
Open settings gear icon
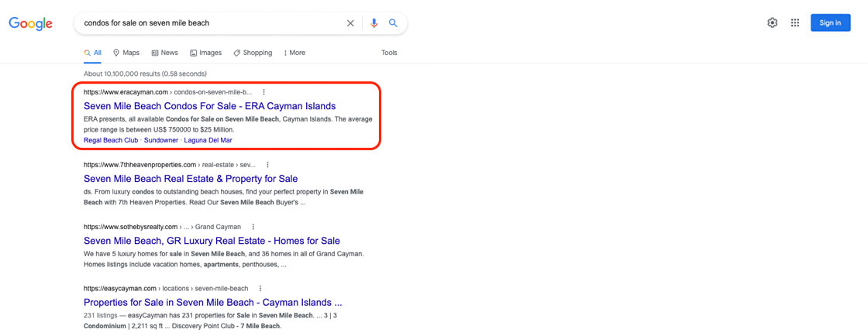tap(772, 22)
